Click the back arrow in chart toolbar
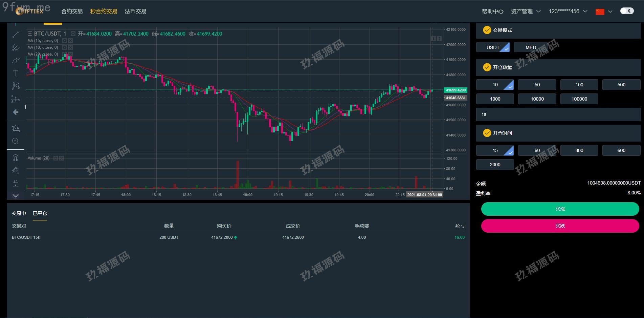644x318 pixels. click(16, 112)
